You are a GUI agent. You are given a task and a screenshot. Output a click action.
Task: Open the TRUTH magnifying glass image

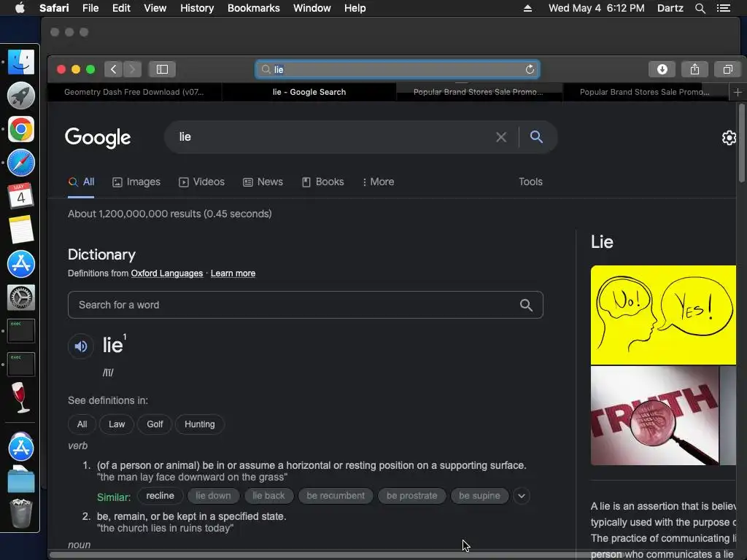[654, 416]
